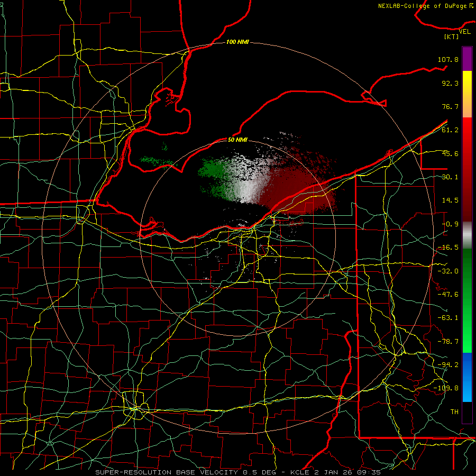Select the 45.6 velocity scale value
Screen dimensions: 476x476
[x=450, y=153]
